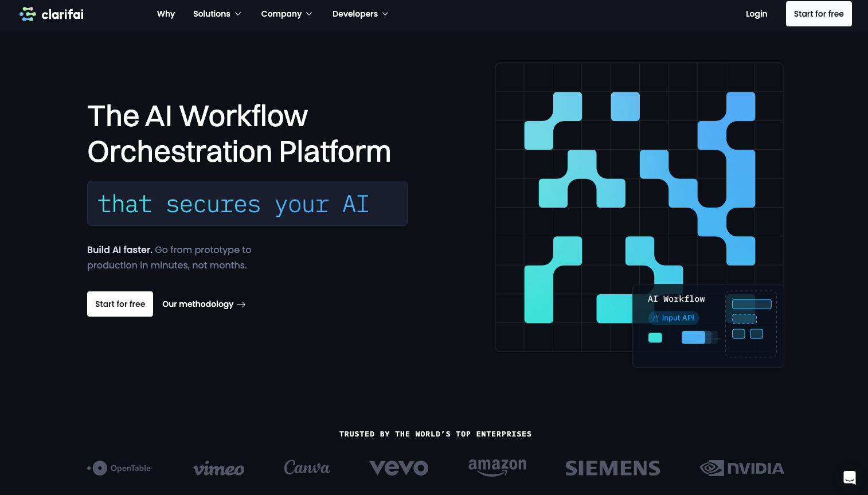Click the Clarifai logo in the header
Viewport: 868px width, 495px height.
click(52, 14)
